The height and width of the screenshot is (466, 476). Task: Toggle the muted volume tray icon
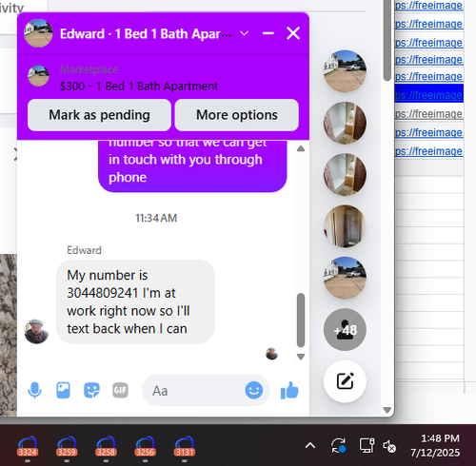389,446
